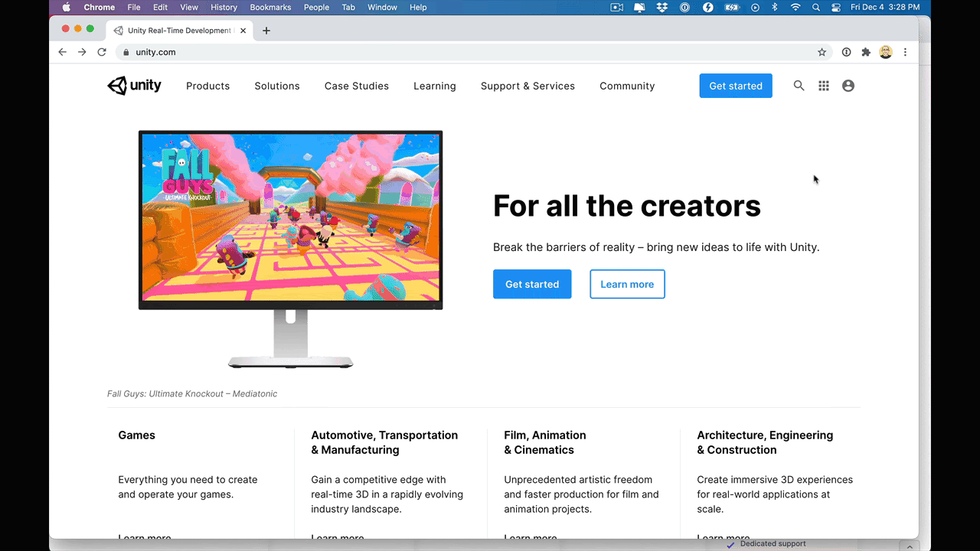Open the Case Studies navigation item

[x=357, y=86]
